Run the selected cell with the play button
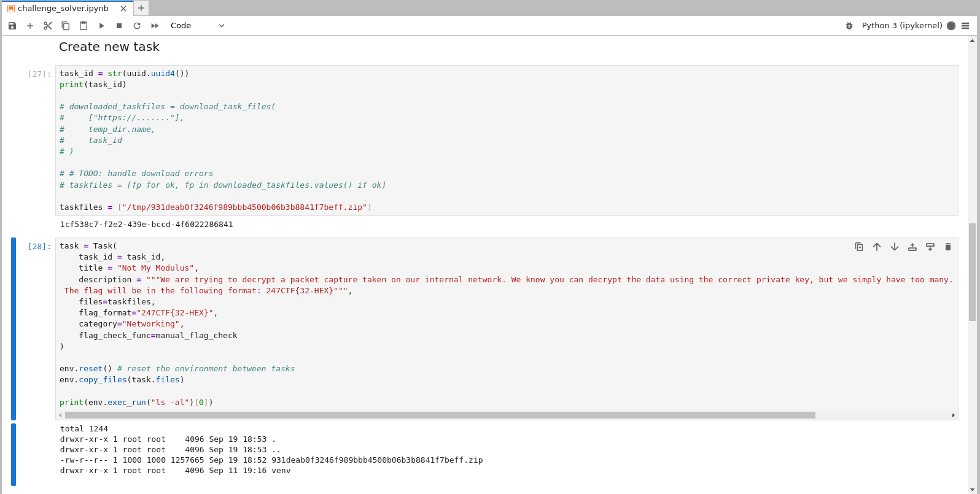Viewport: 980px width, 494px height. pyautogui.click(x=101, y=26)
